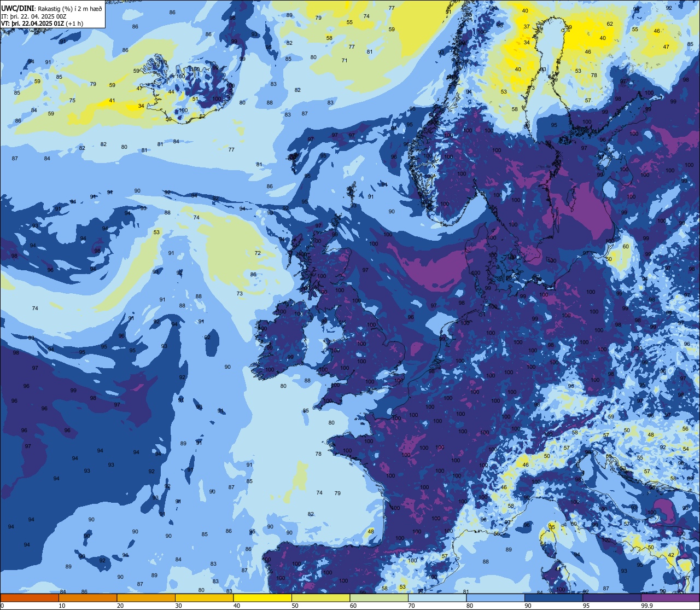
Task: Click the dark orange 0–10 legend segment
Action: 30,598
